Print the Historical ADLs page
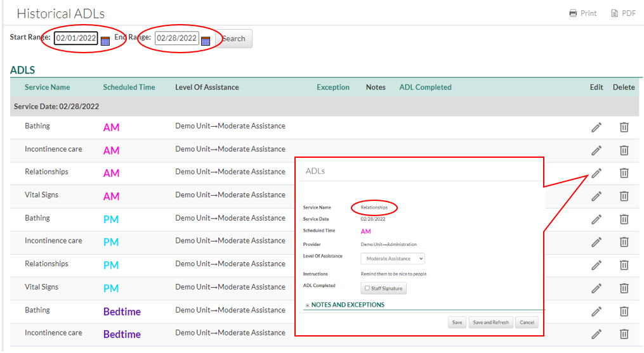 582,13
